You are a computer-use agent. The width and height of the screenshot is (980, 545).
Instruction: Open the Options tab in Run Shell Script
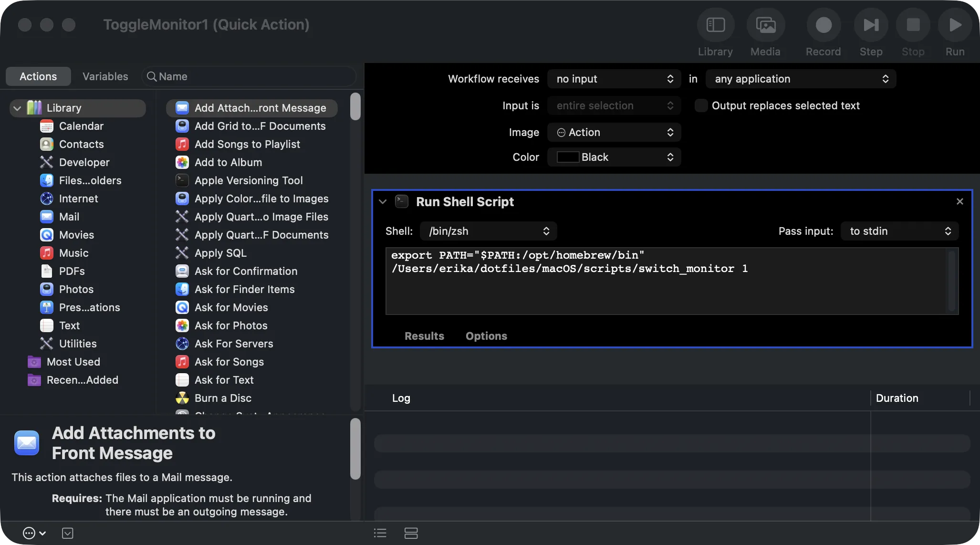(x=486, y=336)
